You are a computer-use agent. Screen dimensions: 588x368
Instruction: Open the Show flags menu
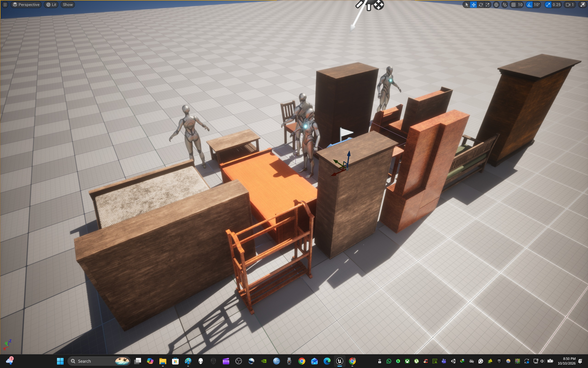click(68, 5)
